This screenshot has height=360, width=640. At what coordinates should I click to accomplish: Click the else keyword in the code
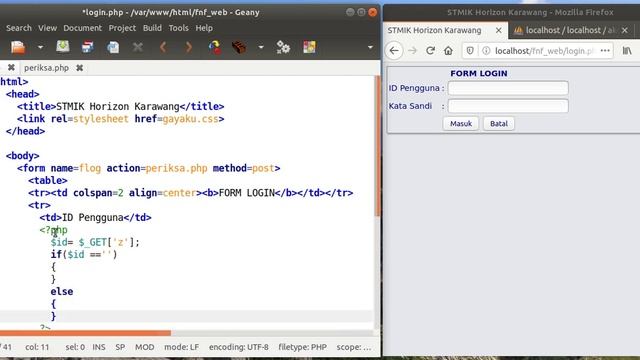[62, 292]
